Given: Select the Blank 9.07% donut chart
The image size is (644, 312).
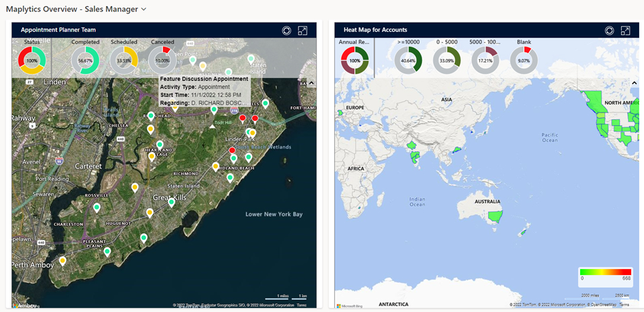Looking at the screenshot, I should (x=524, y=60).
